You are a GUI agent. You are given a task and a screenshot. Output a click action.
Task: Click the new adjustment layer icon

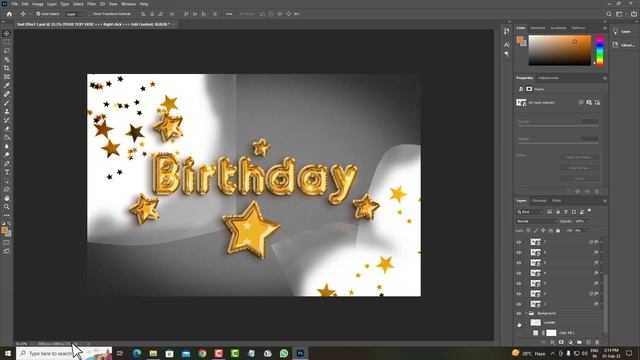pos(570,342)
